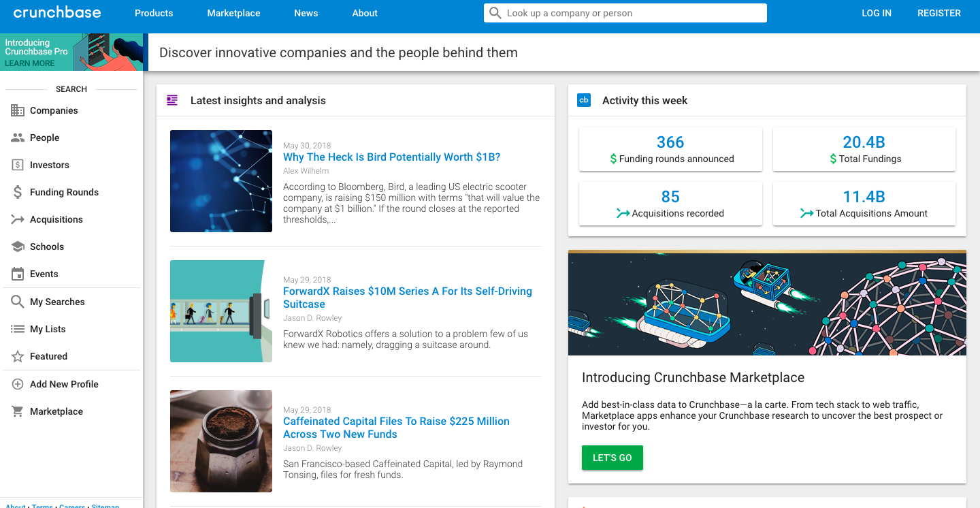Click author Jason D. Rowley under the ForwardX article
Viewport: 980px width, 508px height.
[312, 318]
